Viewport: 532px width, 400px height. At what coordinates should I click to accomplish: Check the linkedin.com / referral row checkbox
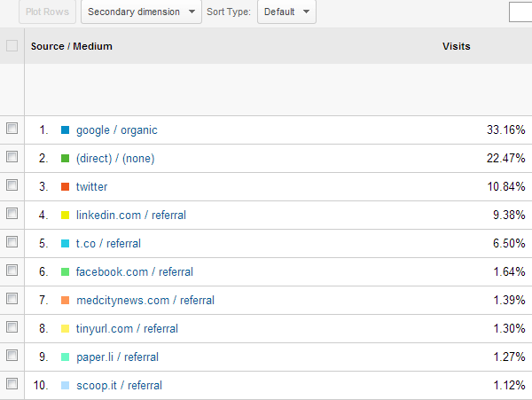12,214
